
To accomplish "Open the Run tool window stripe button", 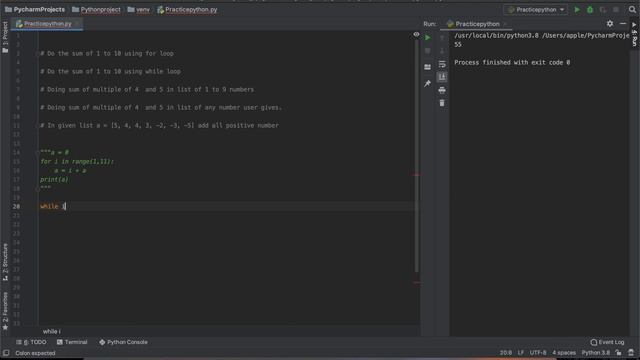I will pos(634,34).
